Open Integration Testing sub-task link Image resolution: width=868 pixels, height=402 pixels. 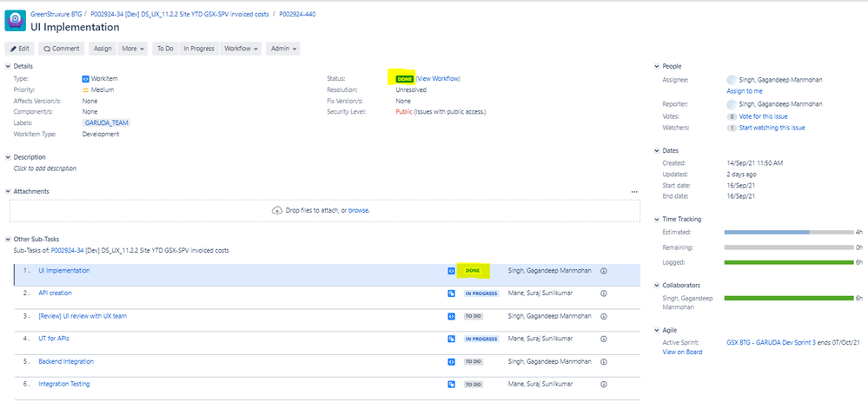(63, 384)
